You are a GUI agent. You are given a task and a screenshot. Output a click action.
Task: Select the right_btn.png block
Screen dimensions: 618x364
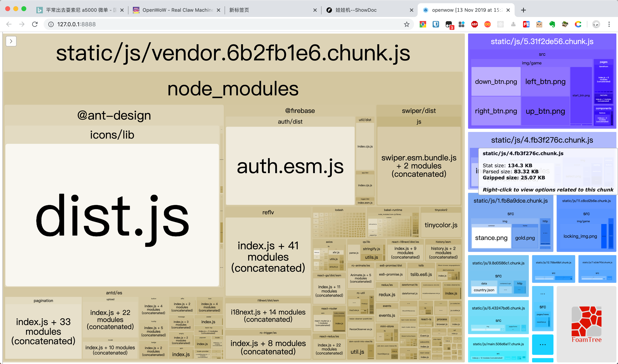click(x=496, y=111)
